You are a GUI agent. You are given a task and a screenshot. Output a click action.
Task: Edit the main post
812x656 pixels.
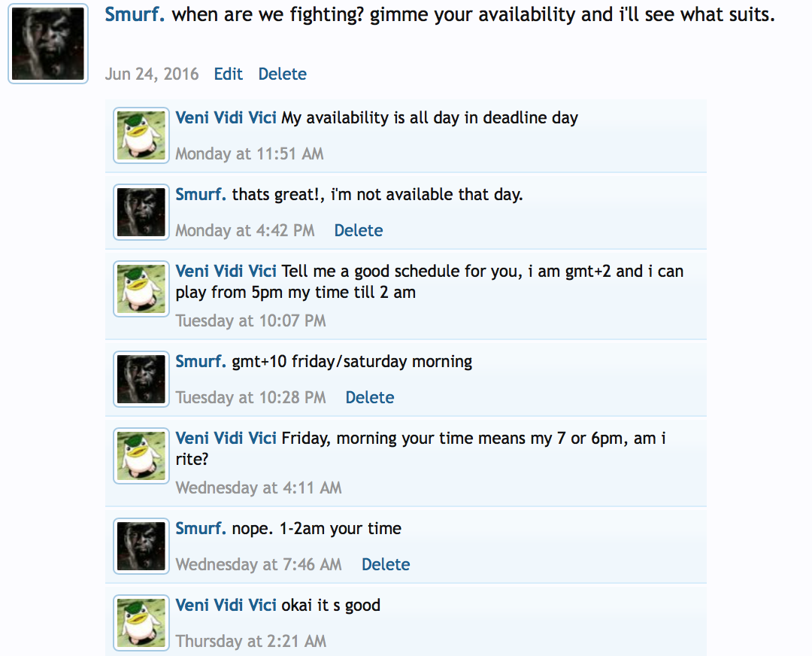coord(228,74)
